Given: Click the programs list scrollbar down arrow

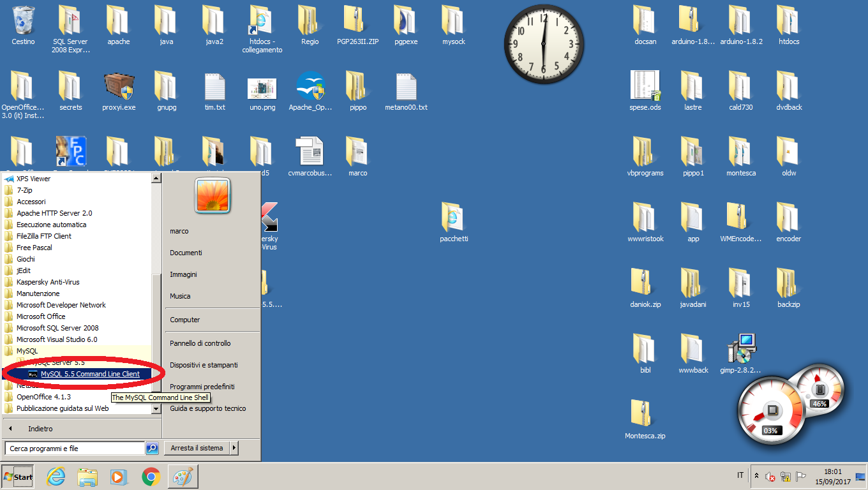Looking at the screenshot, I should (x=156, y=409).
